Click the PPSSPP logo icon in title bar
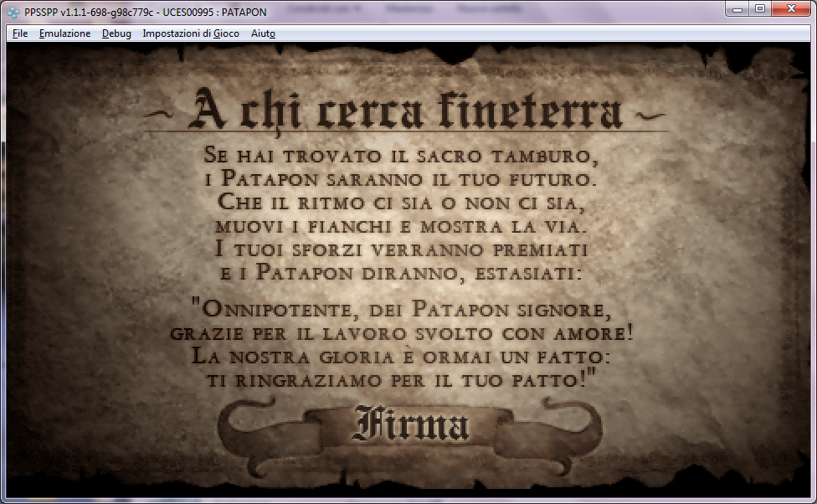 [13, 9]
